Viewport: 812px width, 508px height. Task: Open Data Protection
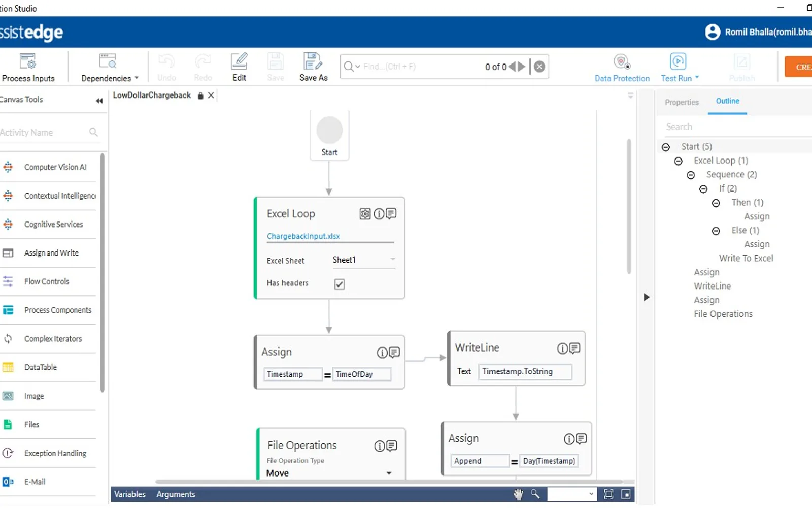tap(622, 68)
